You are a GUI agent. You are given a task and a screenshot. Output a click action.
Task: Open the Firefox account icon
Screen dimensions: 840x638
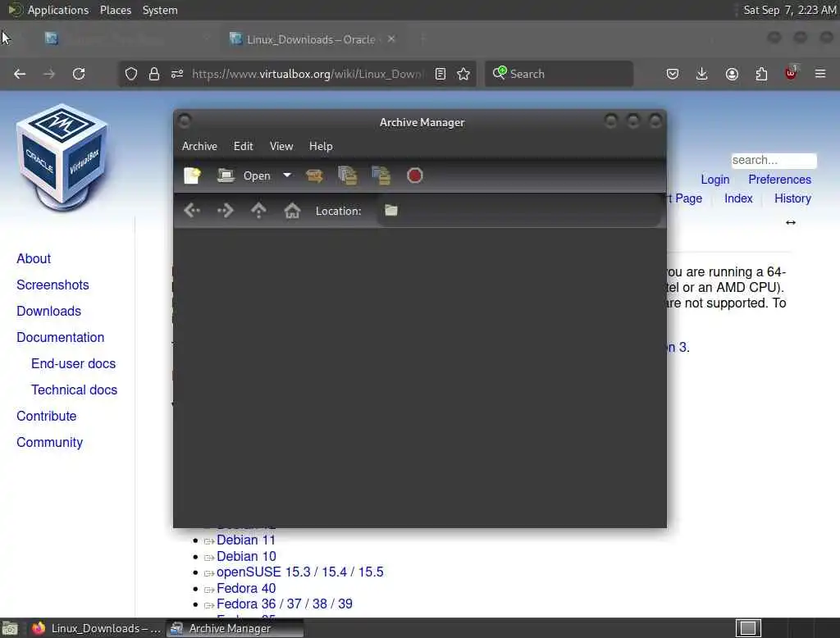coord(732,74)
